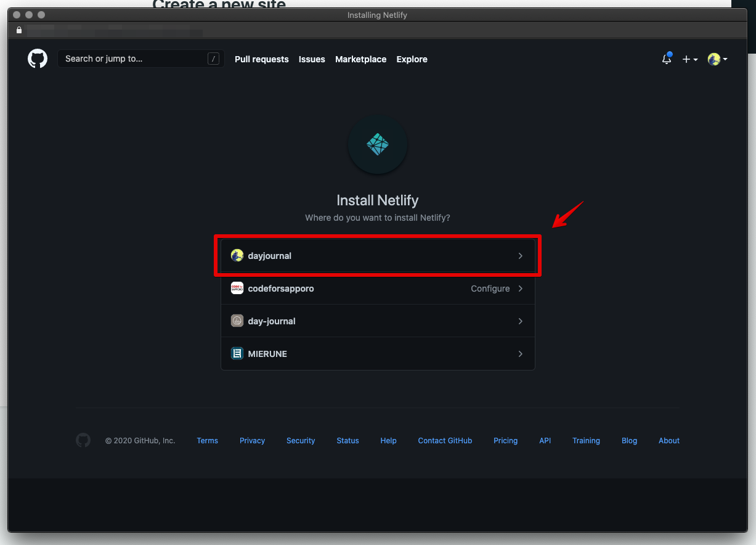Open the plus create-new menu
Viewport: 756px width, 545px height.
(x=689, y=59)
